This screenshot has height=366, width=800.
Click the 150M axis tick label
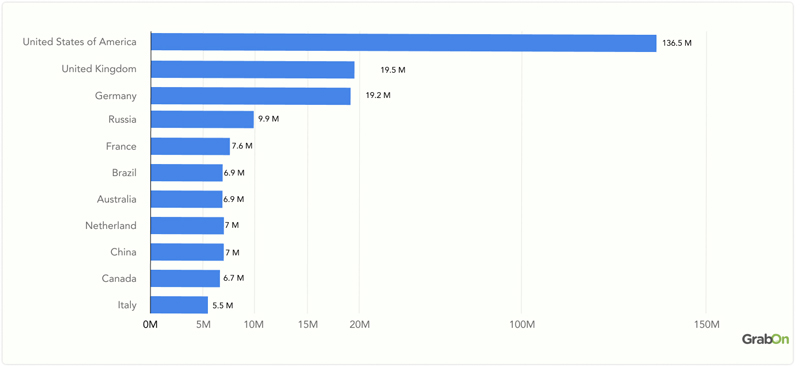pyautogui.click(x=706, y=325)
